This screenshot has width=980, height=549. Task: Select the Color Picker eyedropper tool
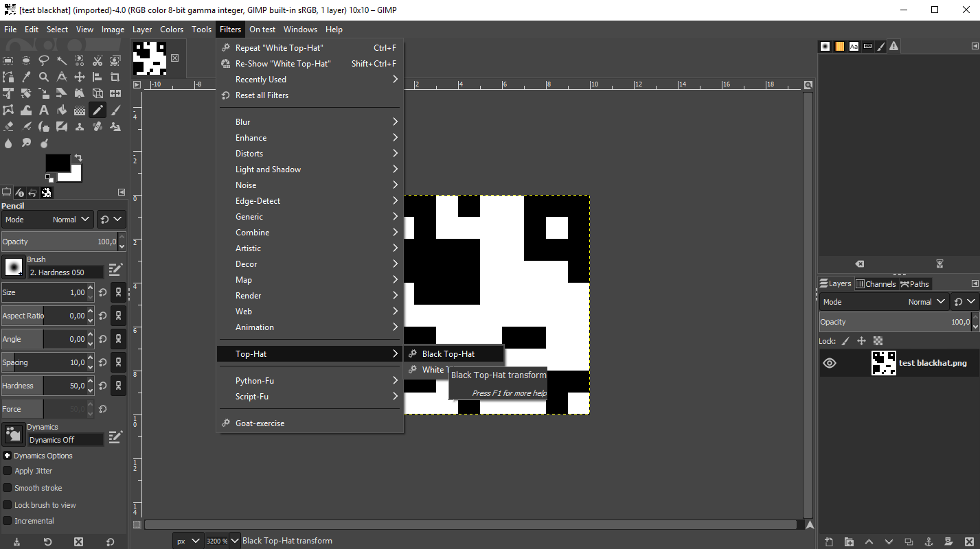coord(26,77)
